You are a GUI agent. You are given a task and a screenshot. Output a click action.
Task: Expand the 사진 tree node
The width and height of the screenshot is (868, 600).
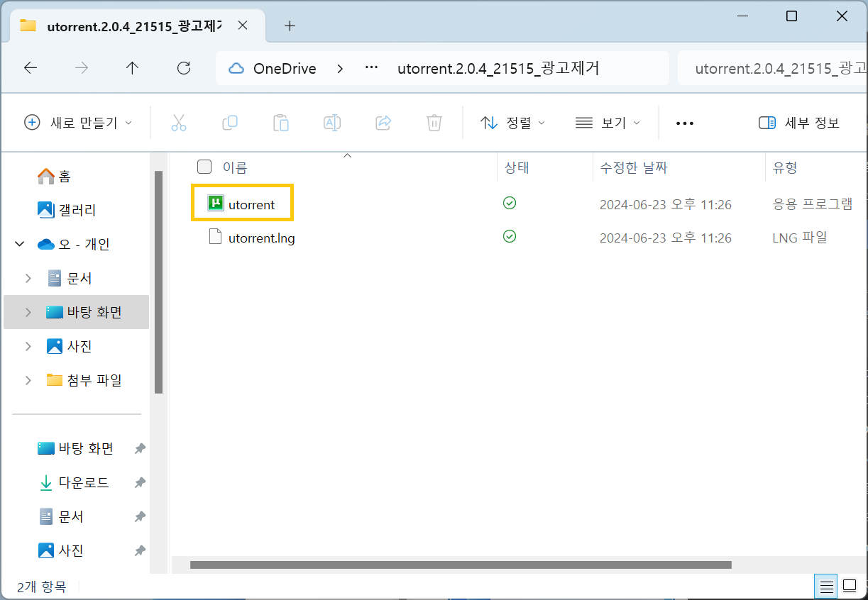pyautogui.click(x=28, y=346)
